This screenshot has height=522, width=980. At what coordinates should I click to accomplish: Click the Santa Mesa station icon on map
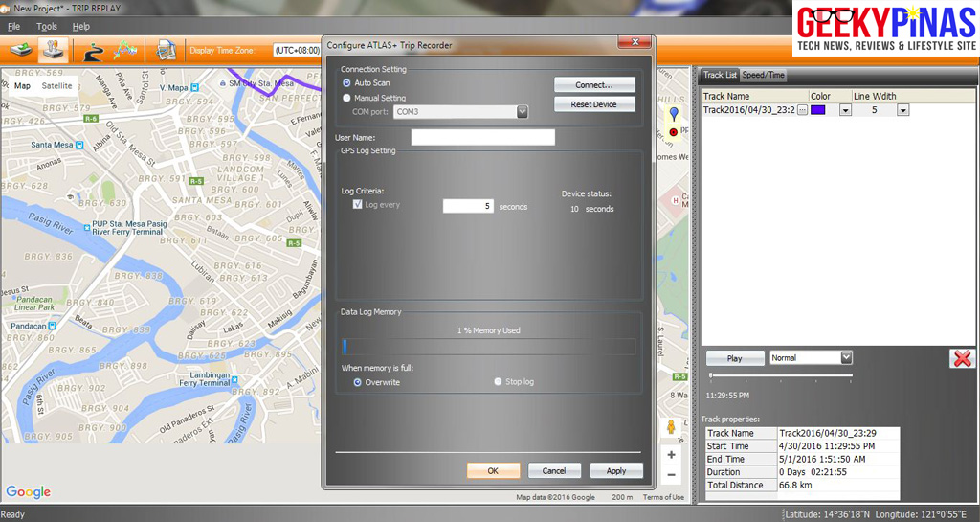click(79, 145)
